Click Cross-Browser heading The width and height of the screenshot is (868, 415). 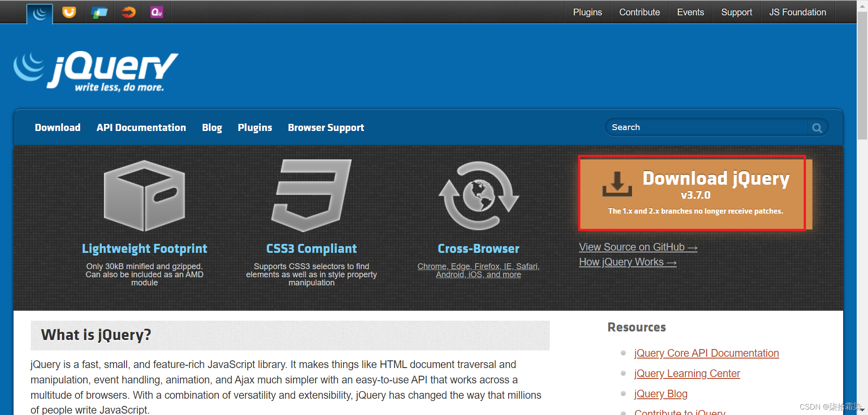[478, 249]
